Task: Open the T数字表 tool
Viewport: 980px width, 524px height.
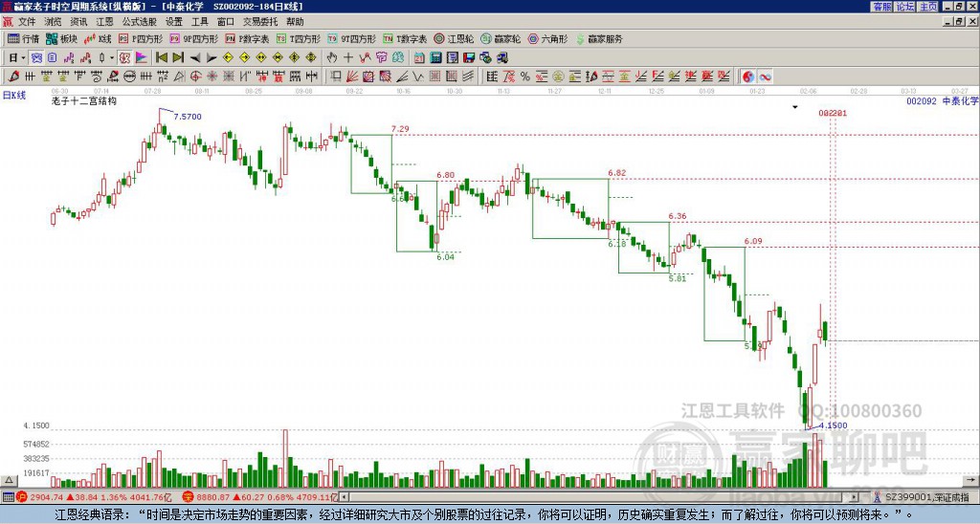Action: click(x=405, y=38)
